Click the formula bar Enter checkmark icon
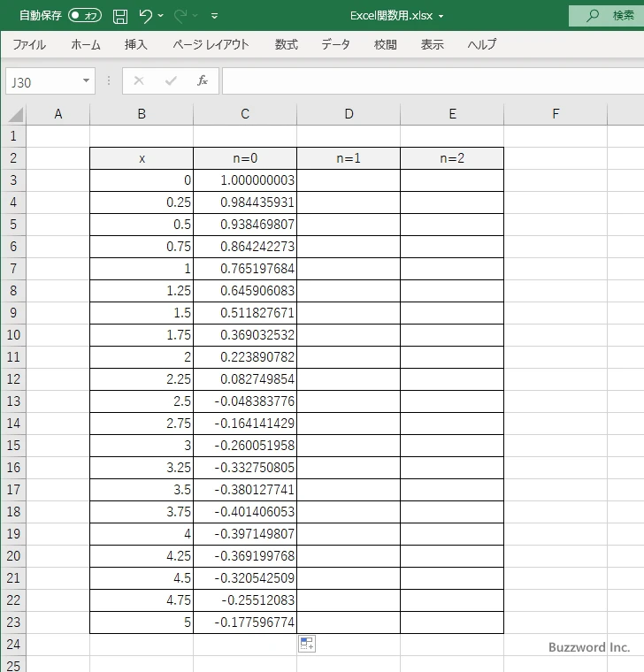The image size is (644, 672). (x=171, y=80)
